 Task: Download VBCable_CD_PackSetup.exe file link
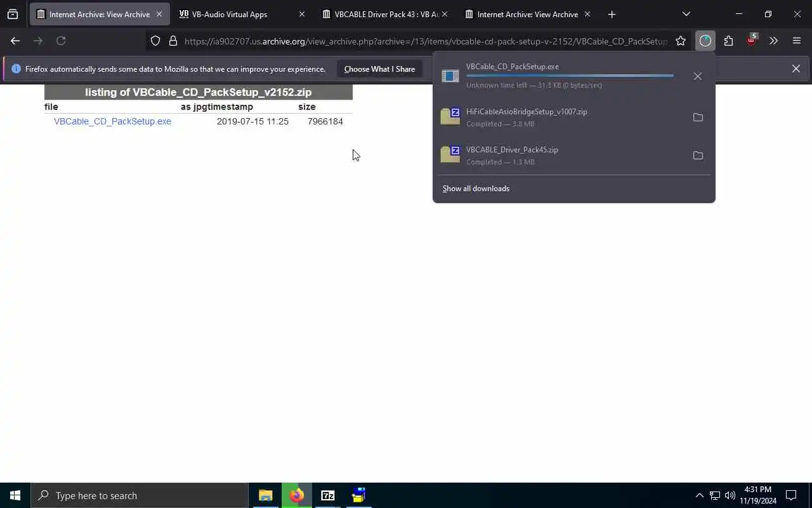pyautogui.click(x=112, y=121)
